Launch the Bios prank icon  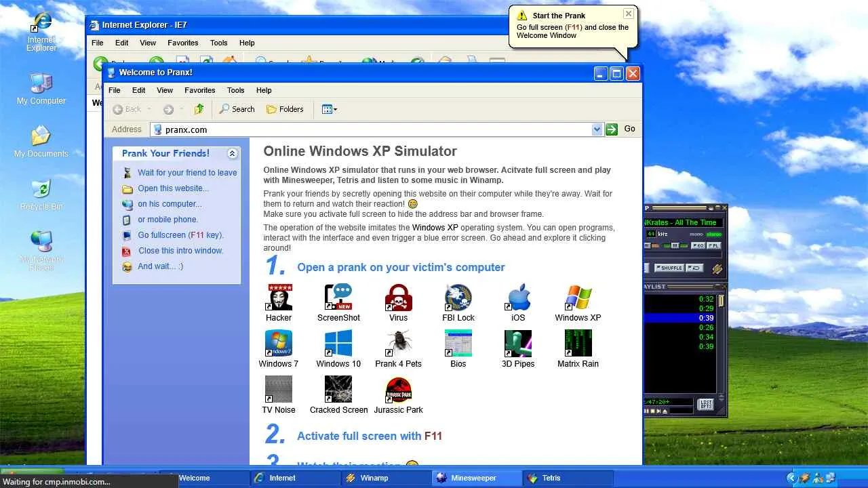458,349
